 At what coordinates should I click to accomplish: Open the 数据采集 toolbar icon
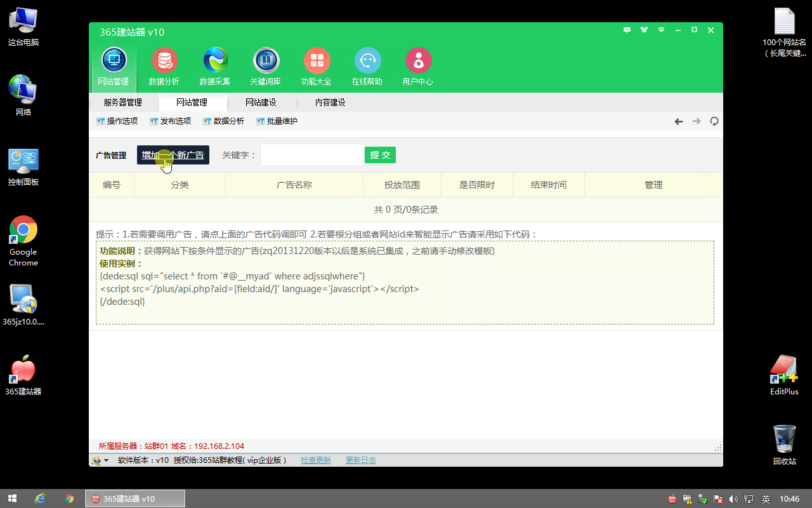[215, 67]
